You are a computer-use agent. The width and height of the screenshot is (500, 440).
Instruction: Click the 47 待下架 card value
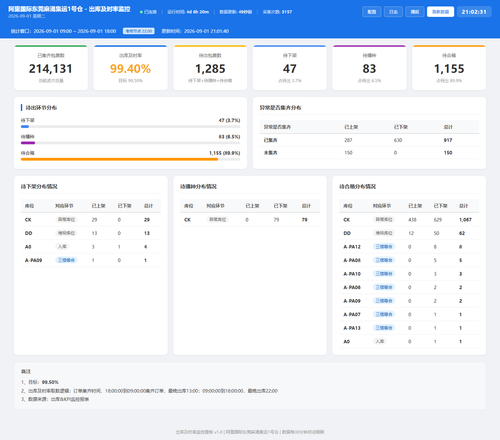(290, 69)
